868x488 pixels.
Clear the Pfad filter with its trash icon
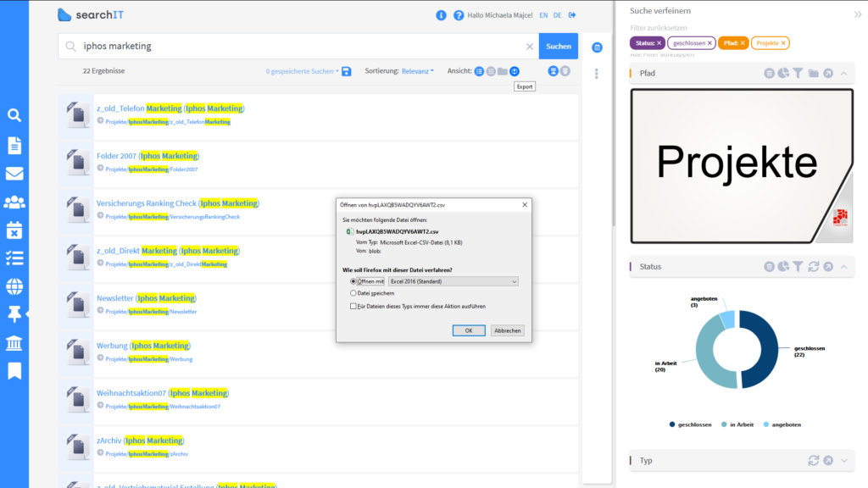[x=769, y=73]
